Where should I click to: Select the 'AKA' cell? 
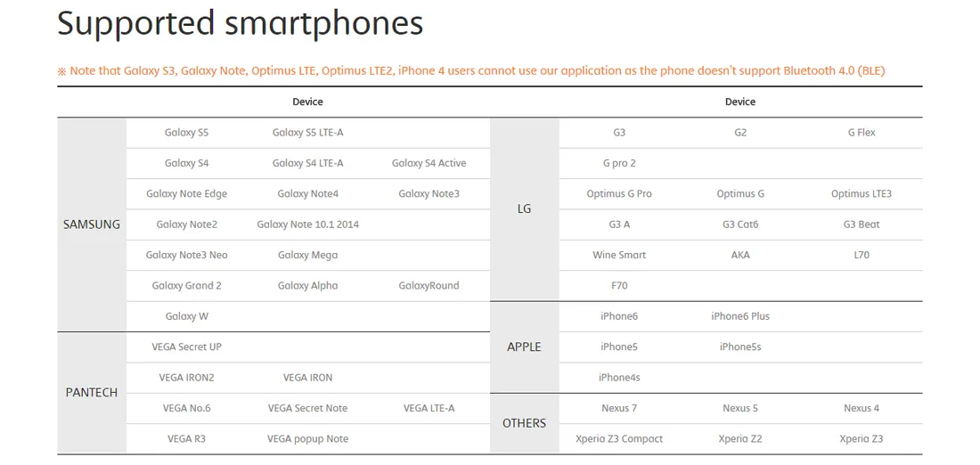click(740, 255)
